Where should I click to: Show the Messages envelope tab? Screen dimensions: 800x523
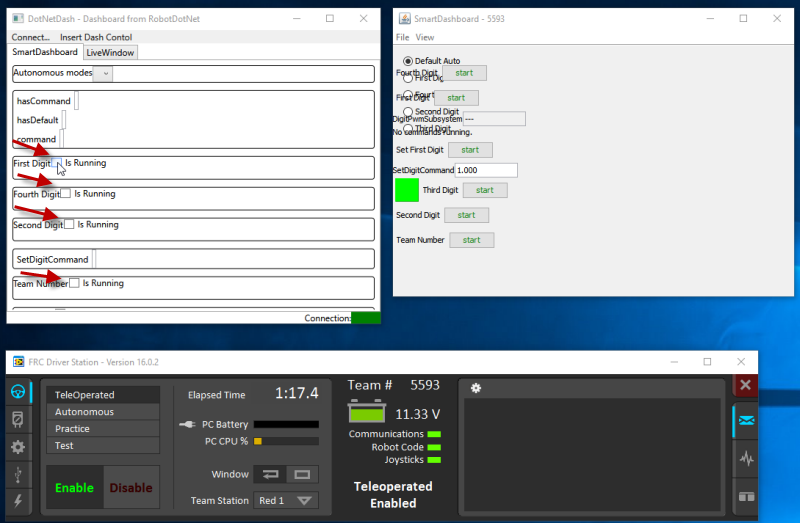click(x=746, y=420)
